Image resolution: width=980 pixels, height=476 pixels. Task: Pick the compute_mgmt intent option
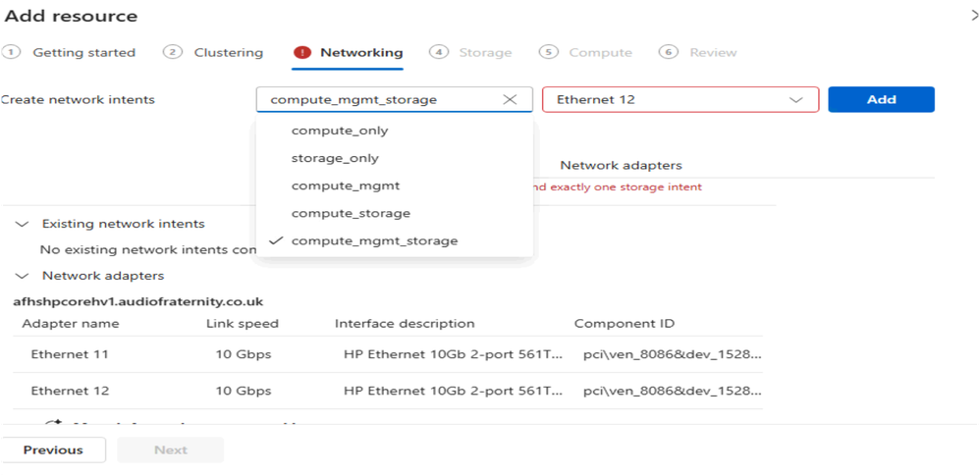[x=345, y=185]
